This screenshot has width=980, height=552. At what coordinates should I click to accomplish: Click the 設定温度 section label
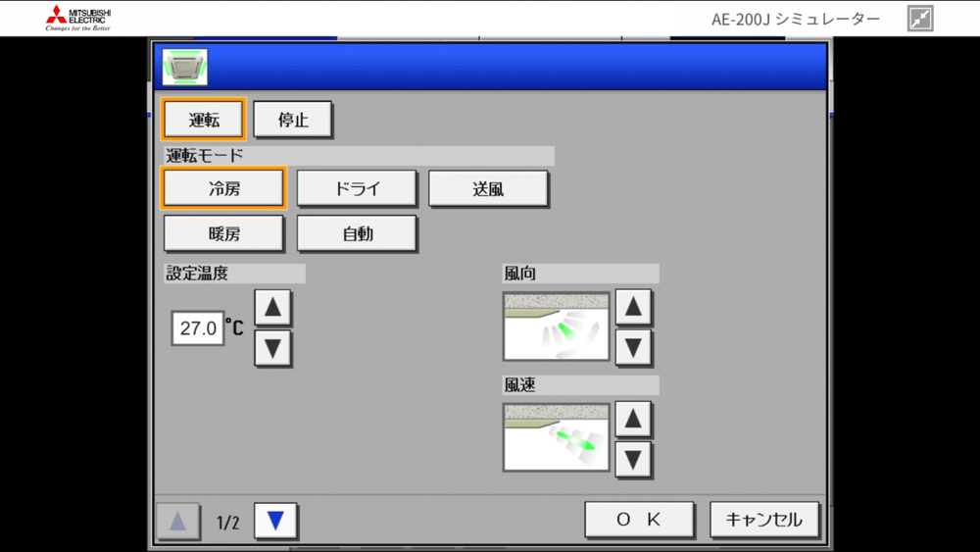click(x=197, y=274)
